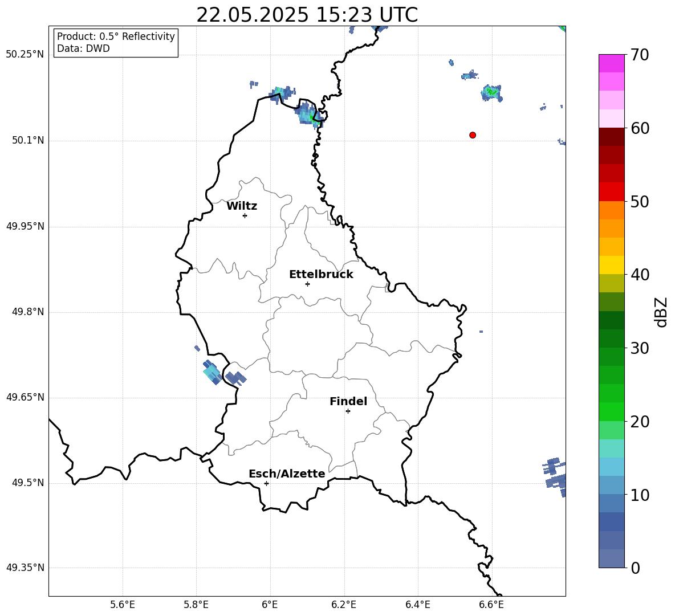
Task: Click the "Data: DWD" label
Action: coord(83,48)
